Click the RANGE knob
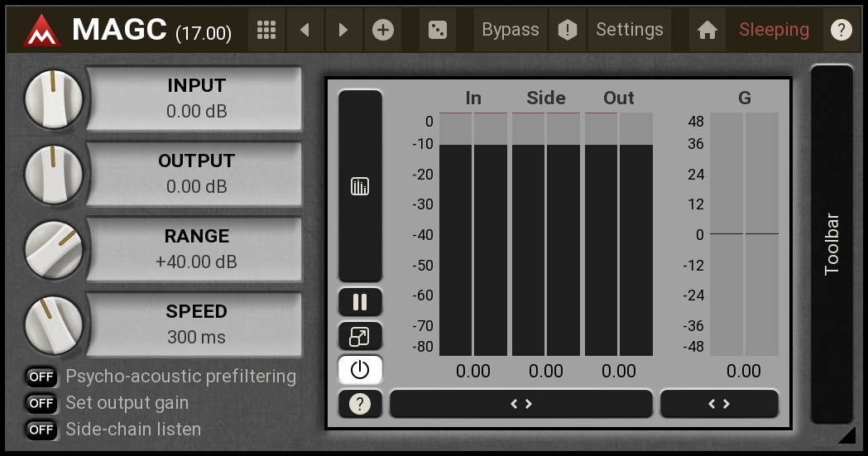This screenshot has height=456, width=868. (54, 250)
